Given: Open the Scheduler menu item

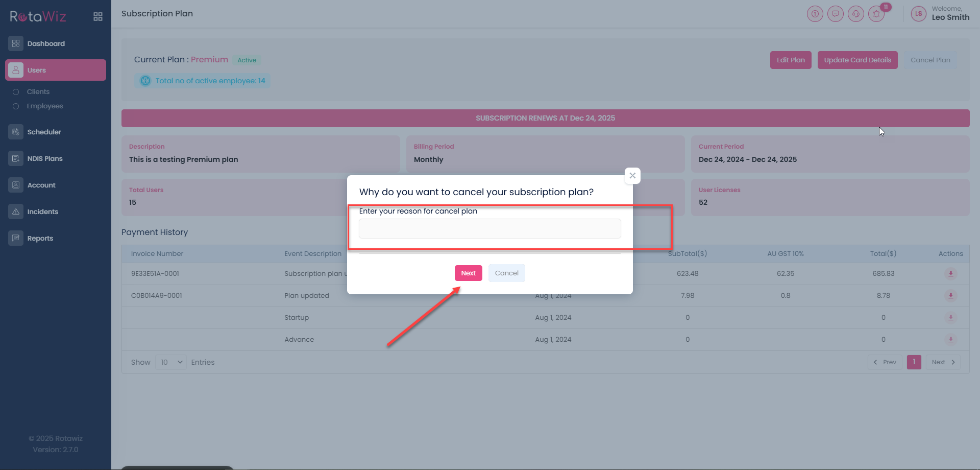Looking at the screenshot, I should click(x=44, y=132).
